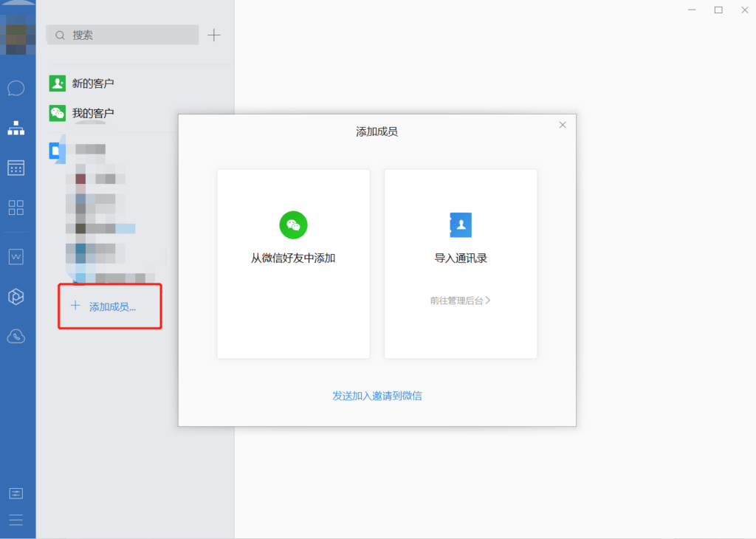
Task: Open the hamburger menu at bottom left
Action: point(16,520)
